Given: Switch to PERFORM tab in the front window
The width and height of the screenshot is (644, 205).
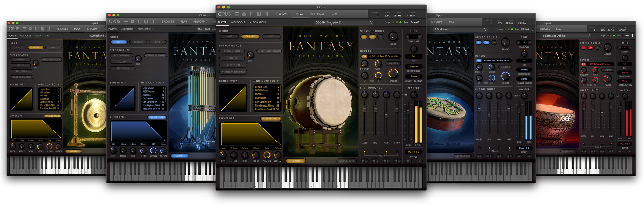Looking at the screenshot, I should point(317,14).
